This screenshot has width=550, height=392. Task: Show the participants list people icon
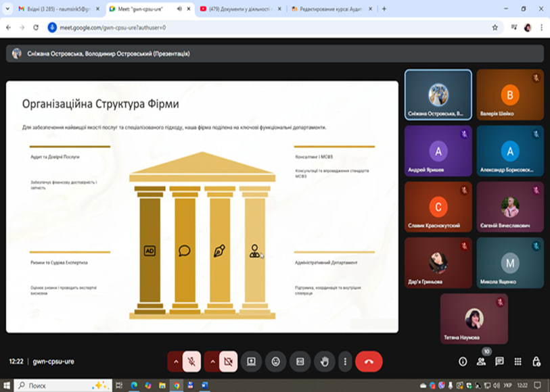(x=481, y=362)
